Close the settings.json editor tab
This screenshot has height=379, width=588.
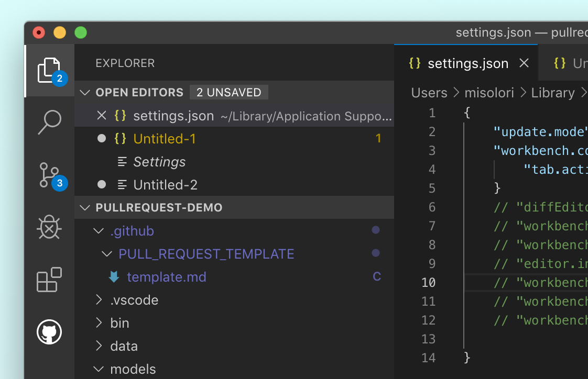(x=524, y=63)
